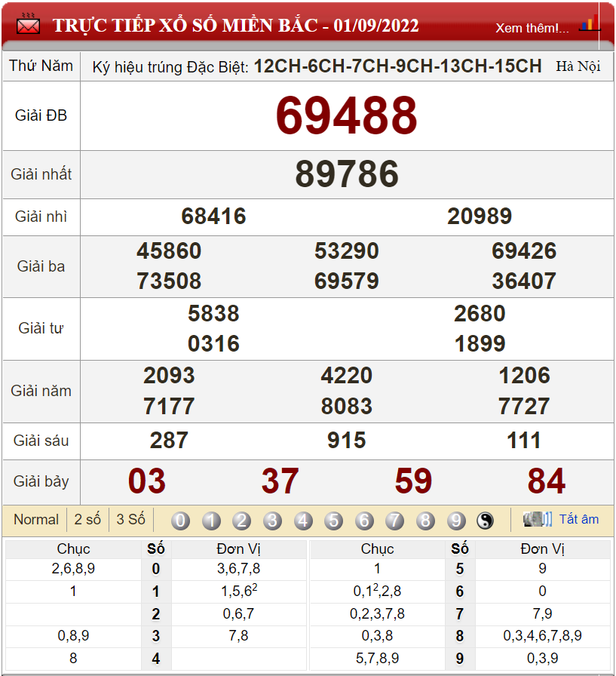Select digit ball 9 filter
The image size is (616, 676).
click(456, 521)
